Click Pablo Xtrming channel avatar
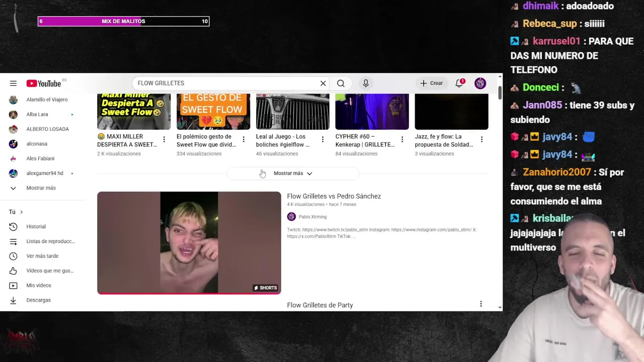The height and width of the screenshot is (362, 644). (x=291, y=217)
